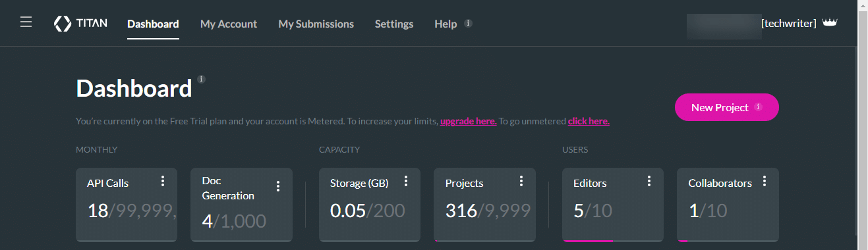Open the Doc Generation three-dot menu
This screenshot has height=250, width=868.
coord(278,186)
